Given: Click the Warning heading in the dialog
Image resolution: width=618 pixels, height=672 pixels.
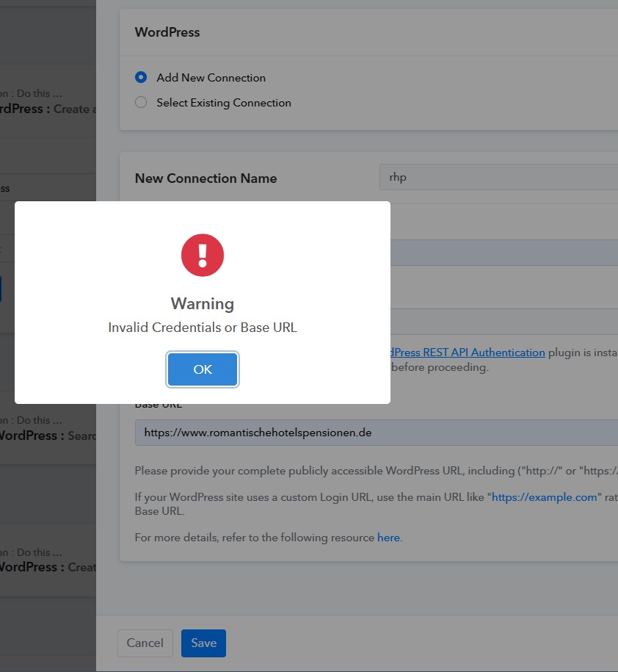Looking at the screenshot, I should click(x=203, y=303).
